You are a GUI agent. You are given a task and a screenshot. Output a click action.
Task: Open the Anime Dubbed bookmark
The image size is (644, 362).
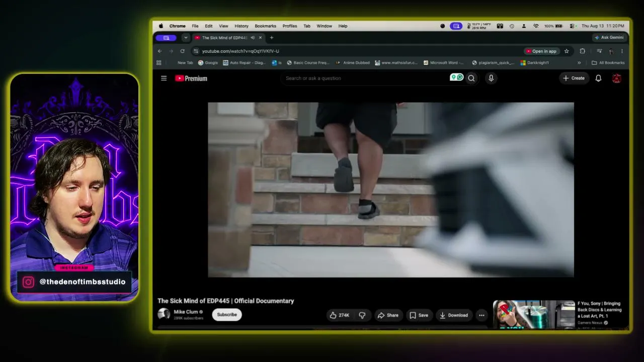pyautogui.click(x=353, y=63)
